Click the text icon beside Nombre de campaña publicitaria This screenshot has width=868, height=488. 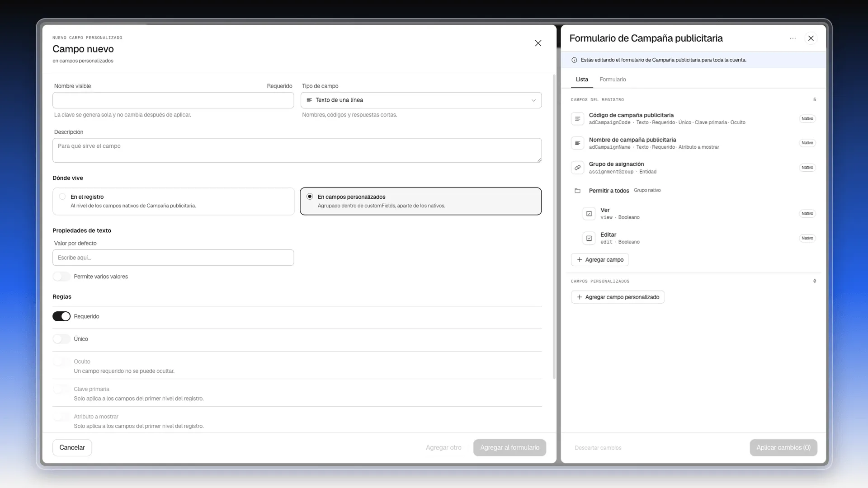(577, 143)
